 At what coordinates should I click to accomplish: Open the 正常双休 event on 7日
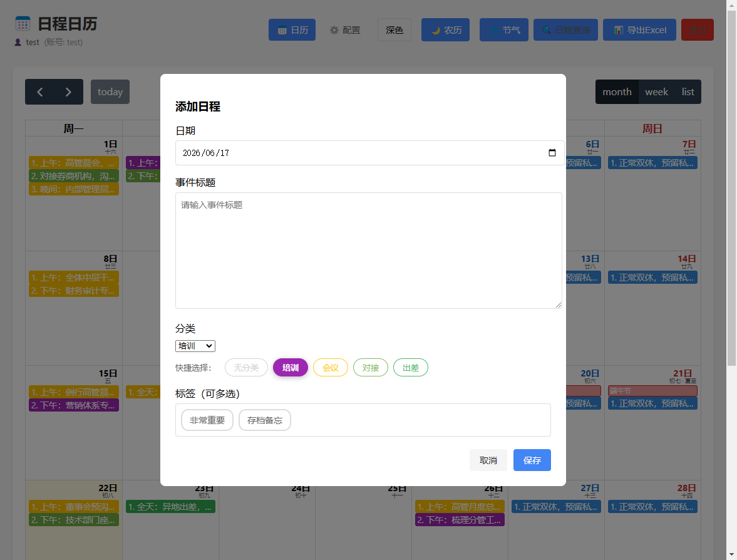[x=652, y=163]
